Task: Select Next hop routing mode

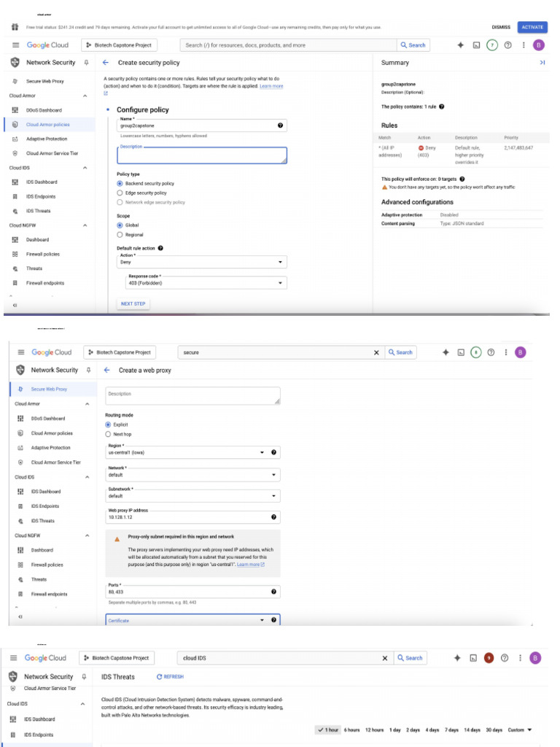Action: (x=109, y=434)
